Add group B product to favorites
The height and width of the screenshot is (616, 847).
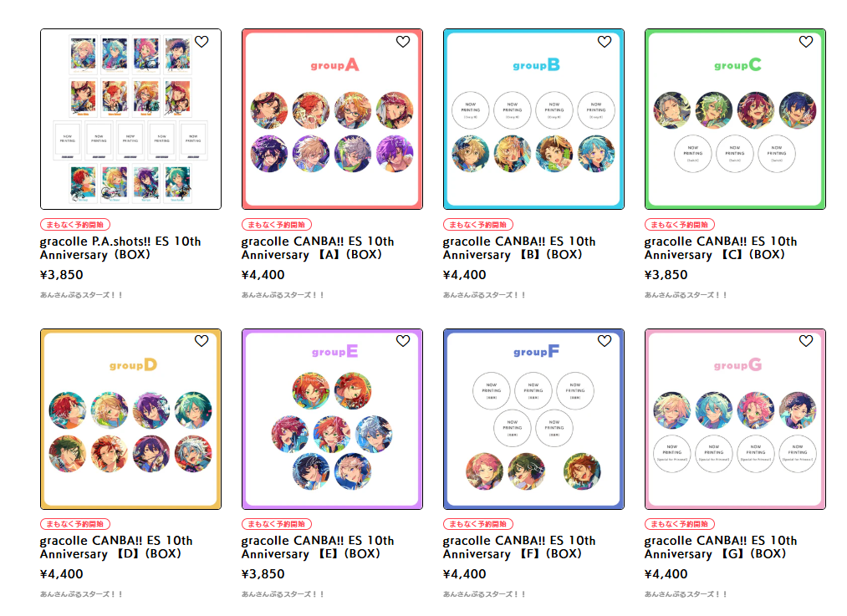605,42
